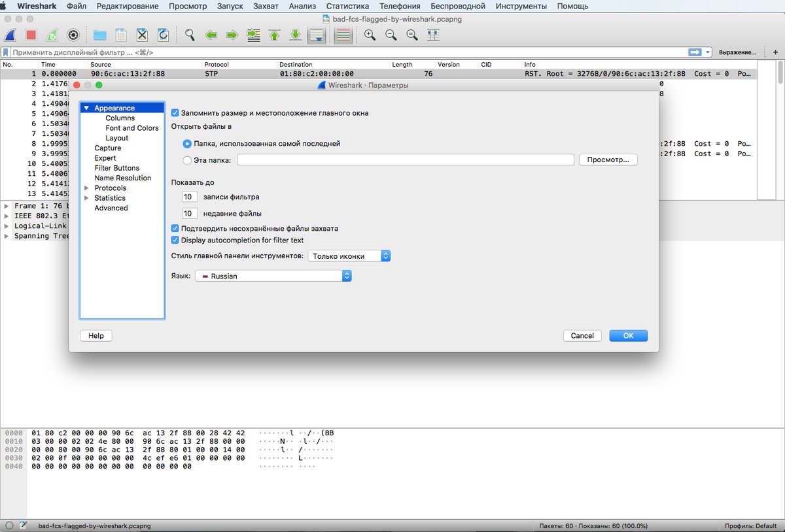Jump to the first packet icon
The height and width of the screenshot is (532, 785).
[274, 35]
